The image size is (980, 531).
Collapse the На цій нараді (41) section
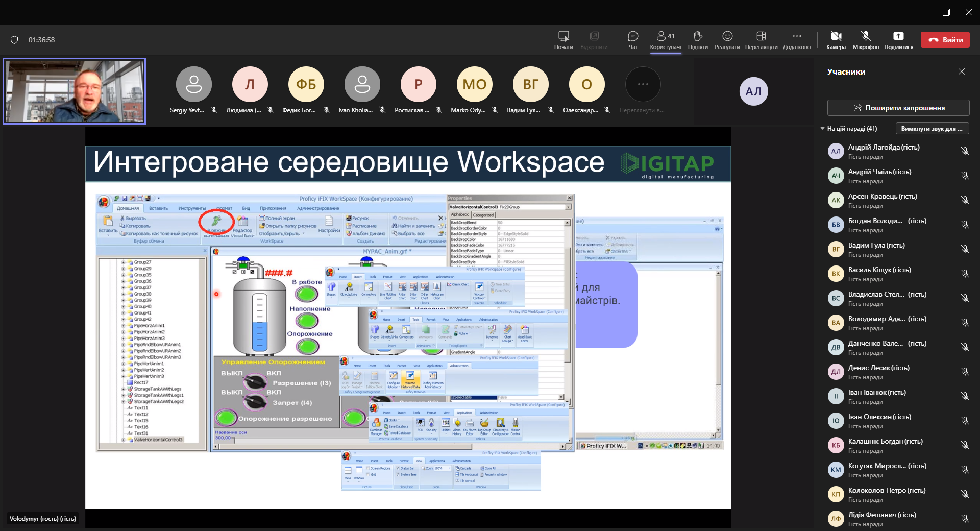[822, 129]
